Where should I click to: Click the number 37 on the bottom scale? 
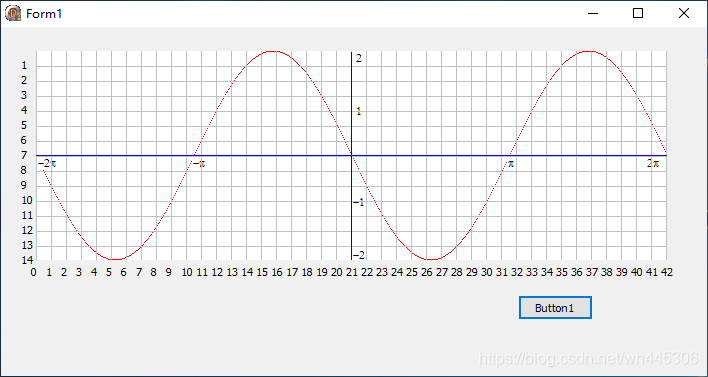coord(592,272)
